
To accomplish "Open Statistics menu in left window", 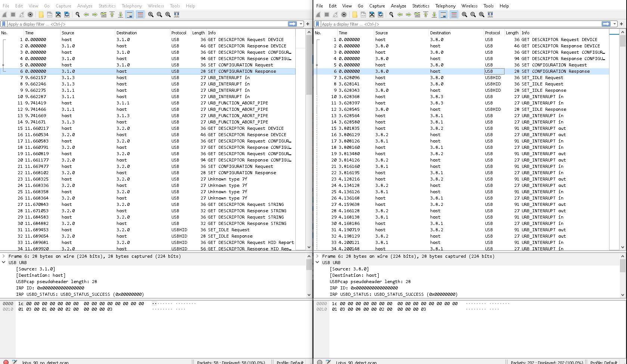I will [x=107, y=6].
